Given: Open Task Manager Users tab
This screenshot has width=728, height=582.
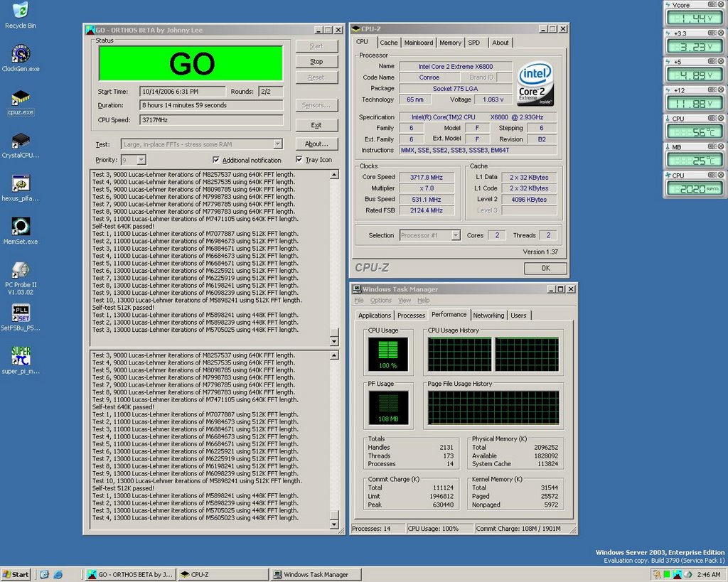Looking at the screenshot, I should pyautogui.click(x=518, y=316).
